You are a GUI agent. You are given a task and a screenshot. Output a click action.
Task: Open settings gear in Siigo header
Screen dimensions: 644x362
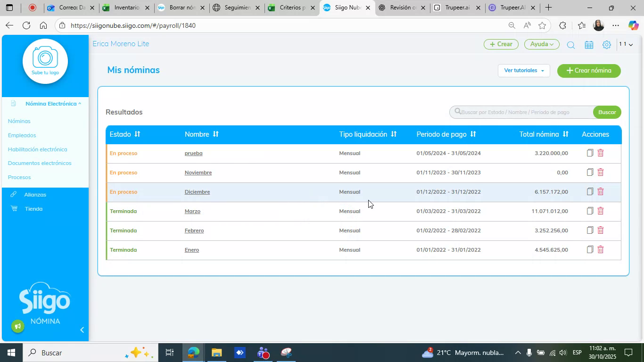tap(607, 45)
